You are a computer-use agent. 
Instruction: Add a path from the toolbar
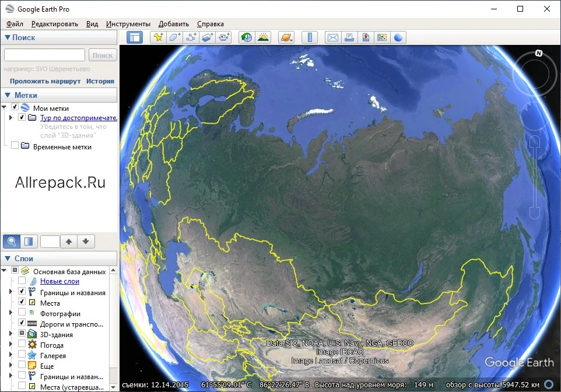[191, 37]
